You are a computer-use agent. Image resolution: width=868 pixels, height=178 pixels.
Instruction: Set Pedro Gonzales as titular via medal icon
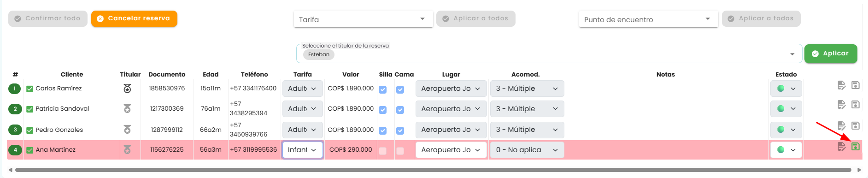pos(127,130)
